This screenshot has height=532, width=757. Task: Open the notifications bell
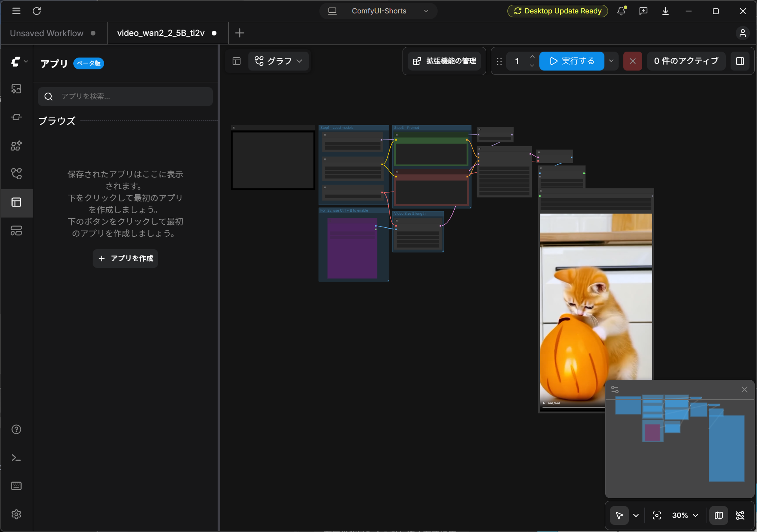pos(622,11)
